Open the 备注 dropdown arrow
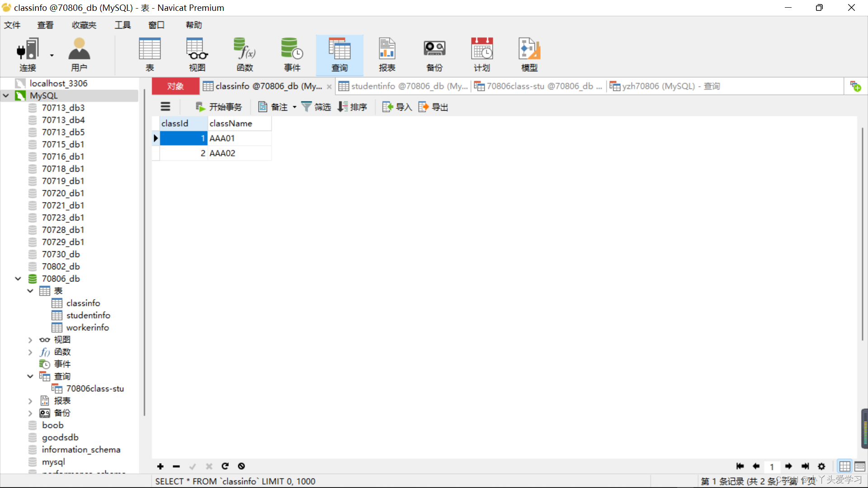 coord(294,107)
